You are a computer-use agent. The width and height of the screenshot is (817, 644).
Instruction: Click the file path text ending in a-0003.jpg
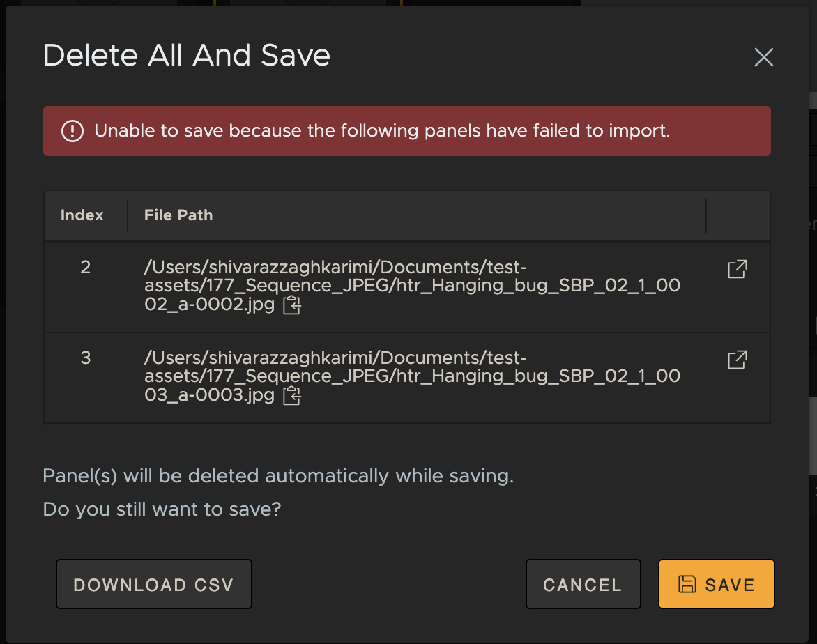coord(411,376)
